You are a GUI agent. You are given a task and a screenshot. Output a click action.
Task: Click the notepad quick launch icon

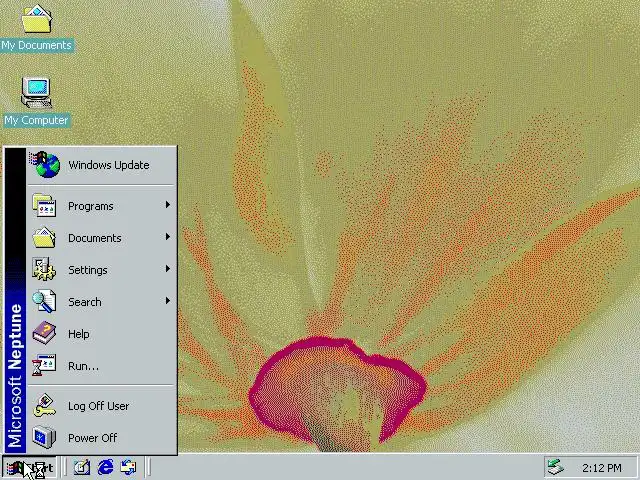tap(82, 467)
